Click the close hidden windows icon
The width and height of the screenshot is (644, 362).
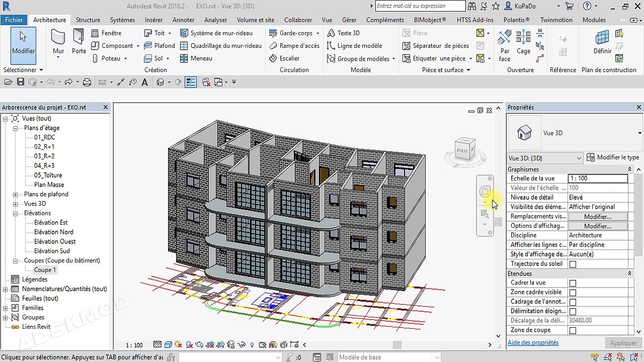pyautogui.click(x=206, y=82)
